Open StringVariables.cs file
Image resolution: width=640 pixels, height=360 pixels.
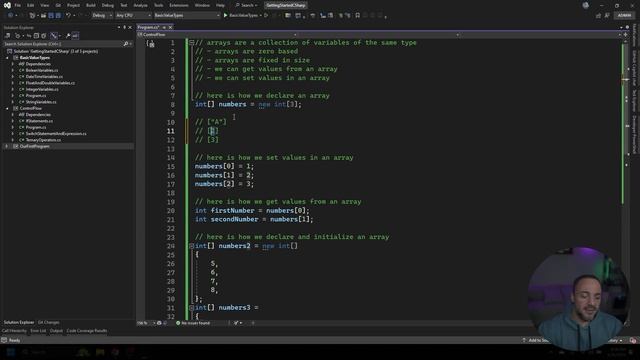[x=41, y=102]
